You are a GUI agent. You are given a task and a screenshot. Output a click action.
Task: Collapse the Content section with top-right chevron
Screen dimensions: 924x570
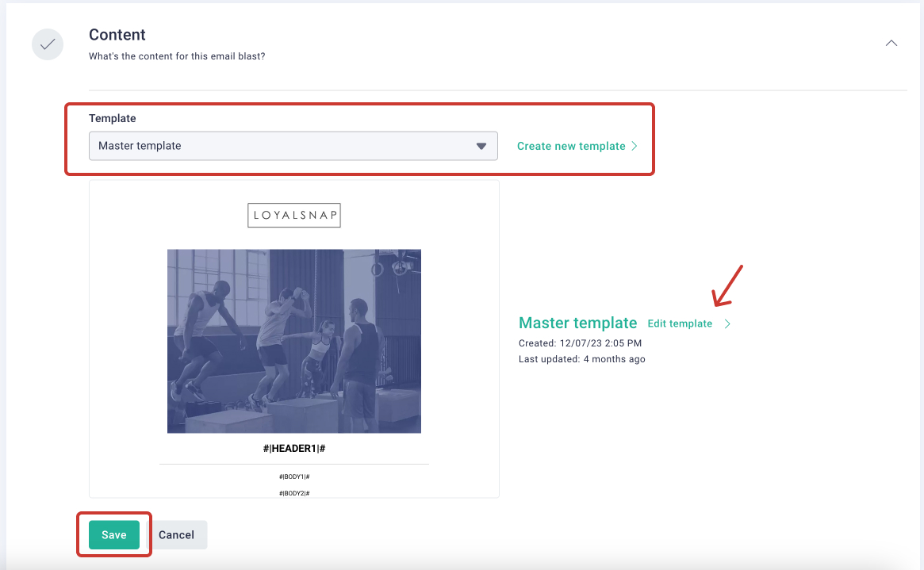point(891,43)
